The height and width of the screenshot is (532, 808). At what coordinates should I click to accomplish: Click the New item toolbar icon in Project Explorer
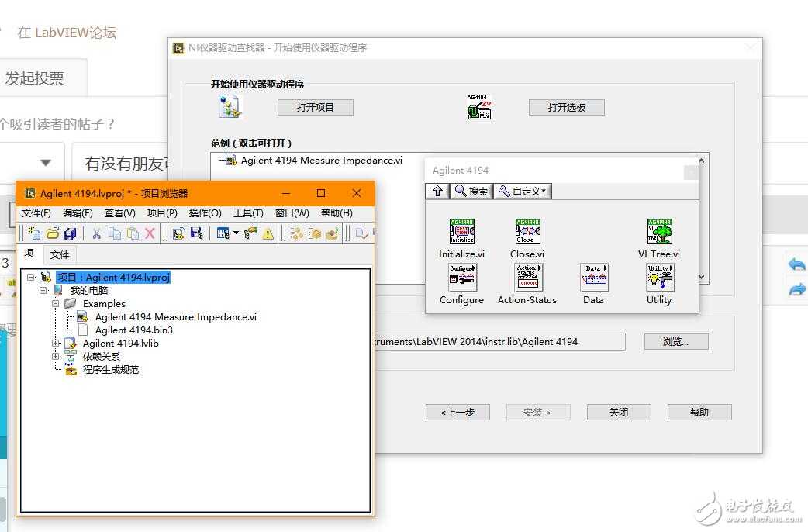[x=34, y=233]
